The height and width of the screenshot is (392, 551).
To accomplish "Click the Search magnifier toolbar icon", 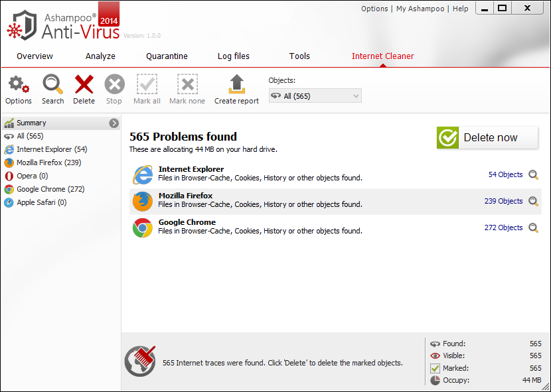I will [x=52, y=85].
